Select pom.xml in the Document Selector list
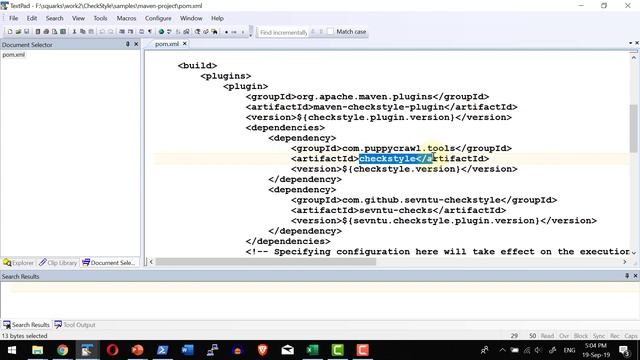640x360 pixels. coord(13,55)
